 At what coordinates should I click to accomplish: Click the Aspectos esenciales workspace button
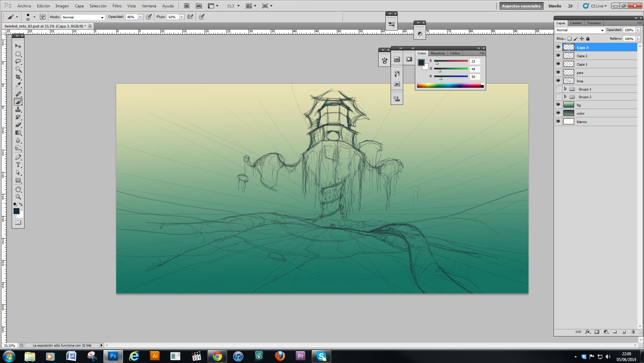point(521,6)
